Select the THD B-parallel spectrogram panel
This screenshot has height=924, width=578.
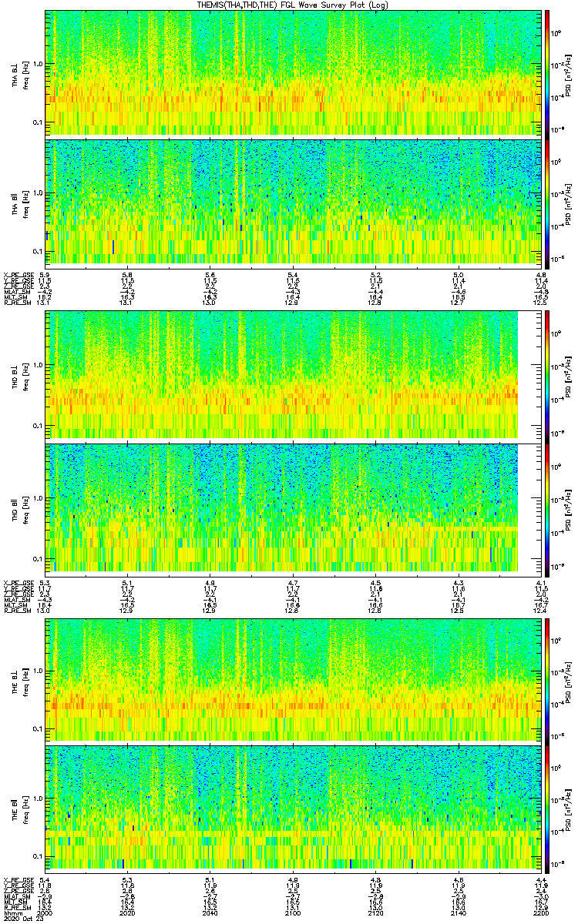point(281,507)
